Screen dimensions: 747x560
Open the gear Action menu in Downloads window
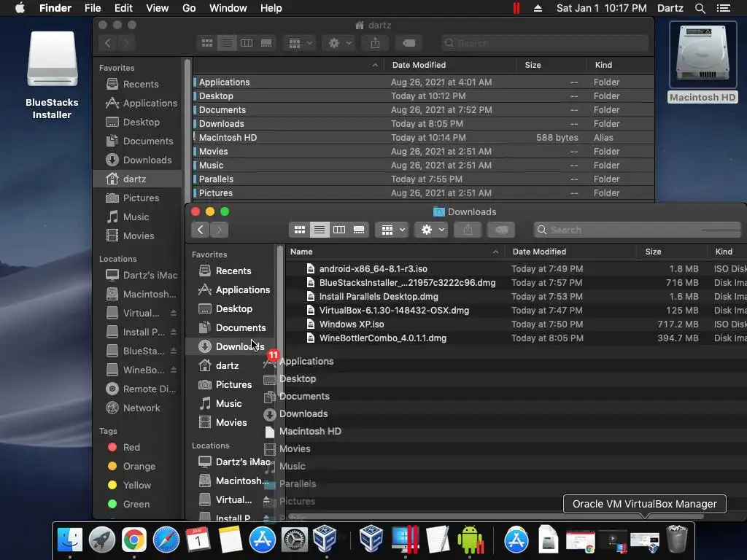(x=432, y=230)
